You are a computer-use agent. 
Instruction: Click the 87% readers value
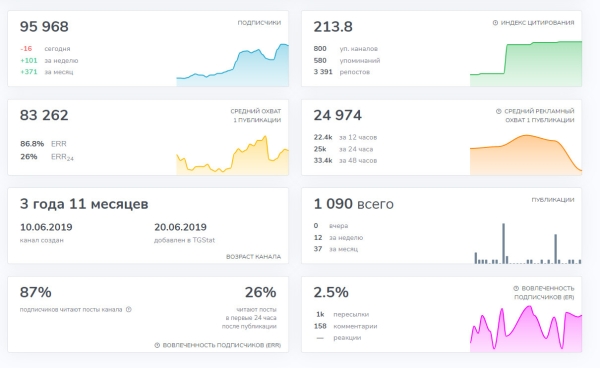[x=36, y=293]
